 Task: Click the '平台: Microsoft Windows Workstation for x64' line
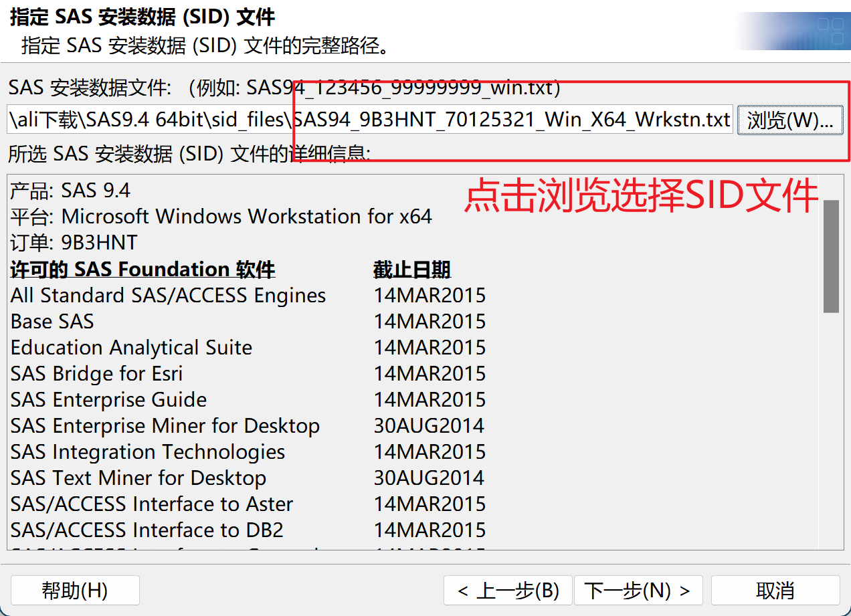pos(221,217)
